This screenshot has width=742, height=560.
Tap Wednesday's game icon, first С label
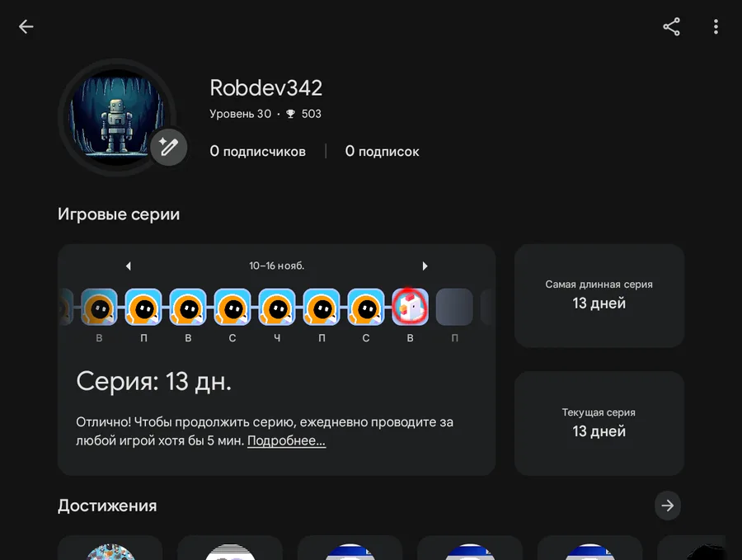tap(232, 307)
